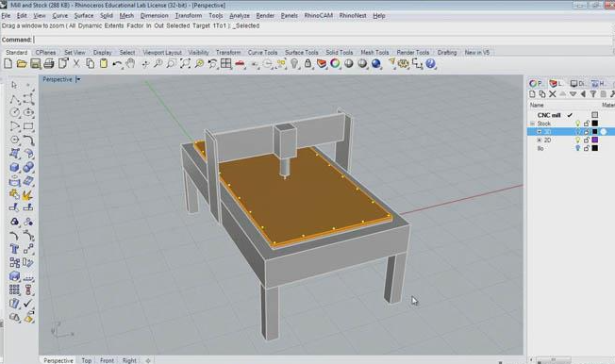Open Help with the question mark icon
This screenshot has width=615, height=364.
[x=430, y=63]
